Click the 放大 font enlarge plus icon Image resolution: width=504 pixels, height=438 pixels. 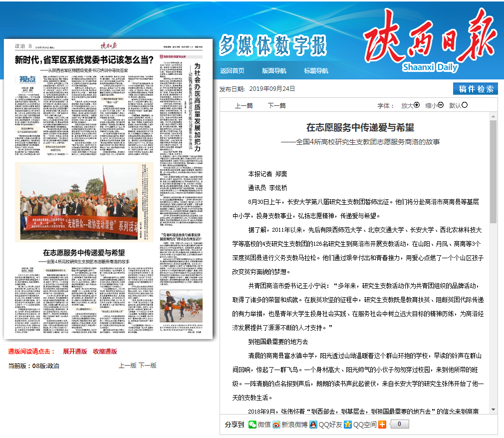[417, 105]
